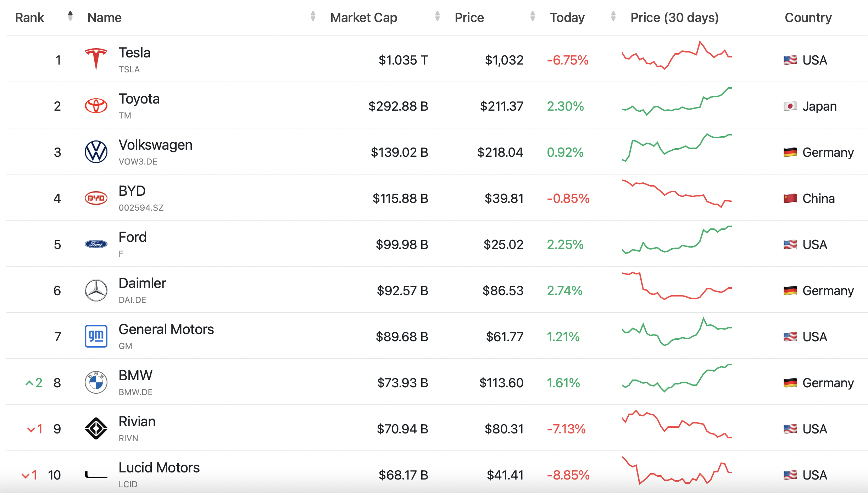The height and width of the screenshot is (493, 868).
Task: Sort by Market Cap using sort arrows
Action: pyautogui.click(x=437, y=16)
